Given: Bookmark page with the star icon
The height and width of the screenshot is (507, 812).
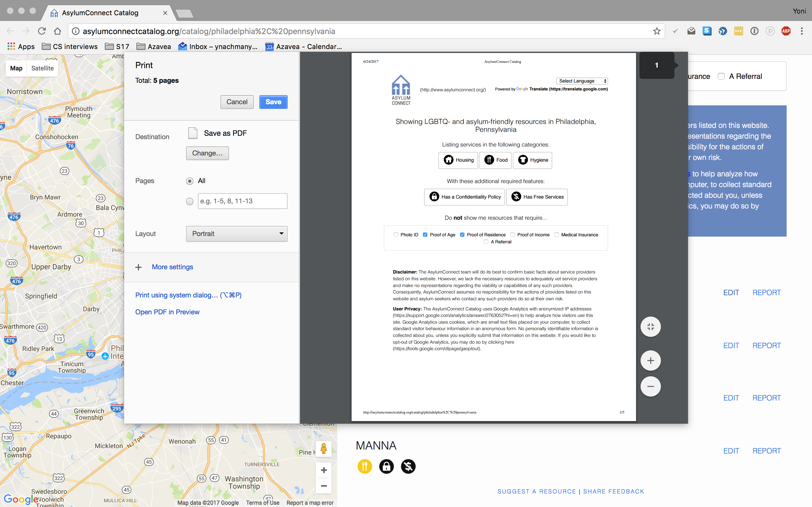Looking at the screenshot, I should 656,31.
